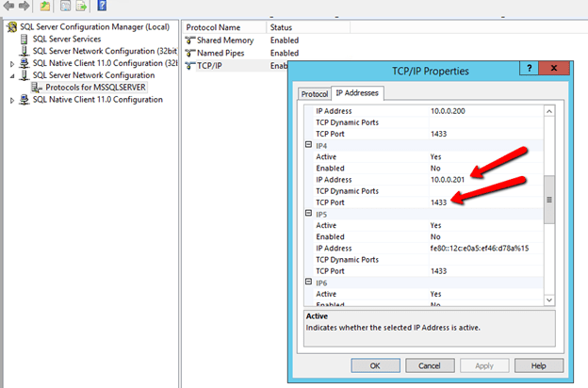The height and width of the screenshot is (388, 588).
Task: Switch to the Protocol tab
Action: tap(314, 94)
